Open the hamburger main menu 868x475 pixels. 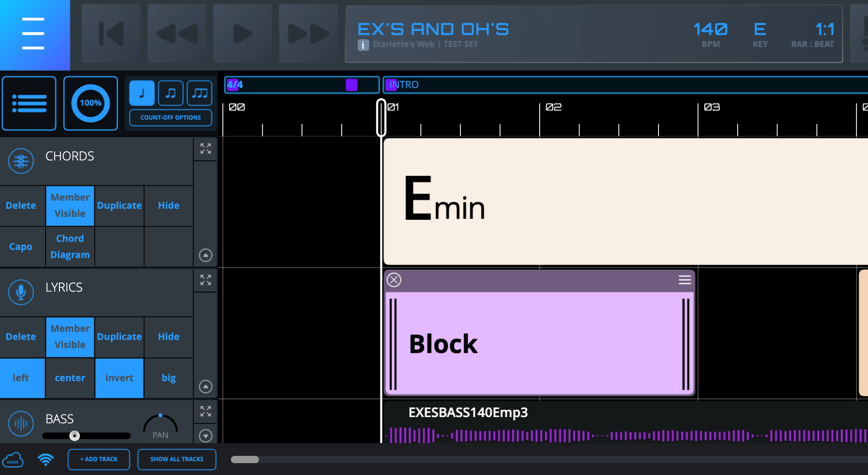pos(33,34)
